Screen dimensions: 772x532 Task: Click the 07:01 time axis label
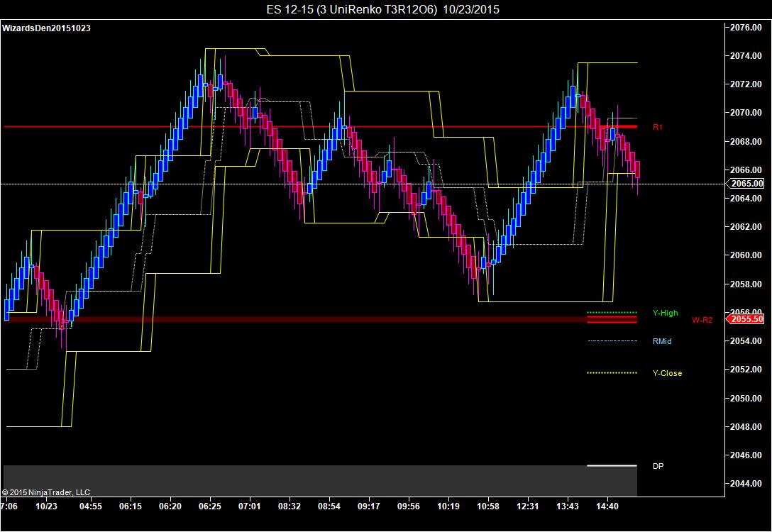click(x=250, y=506)
